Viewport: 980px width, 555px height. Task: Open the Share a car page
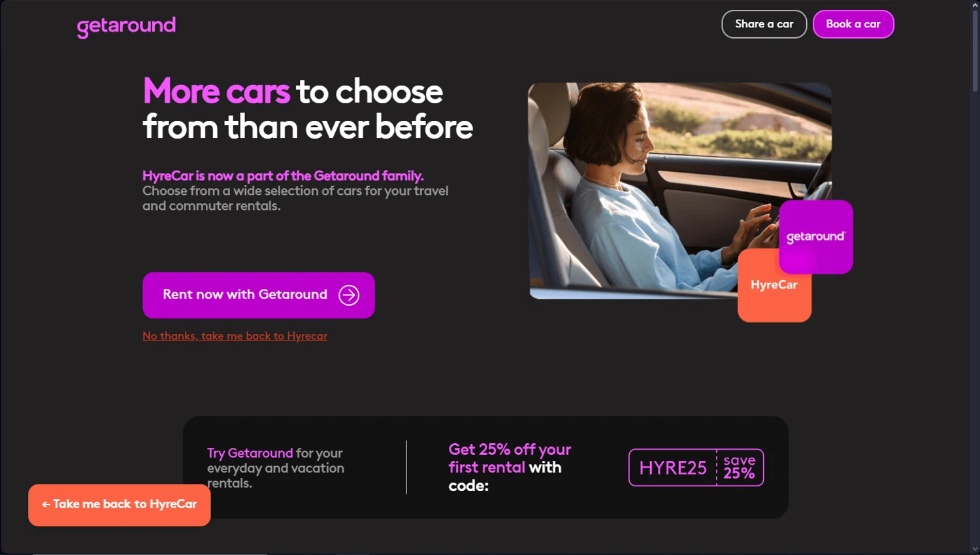764,24
